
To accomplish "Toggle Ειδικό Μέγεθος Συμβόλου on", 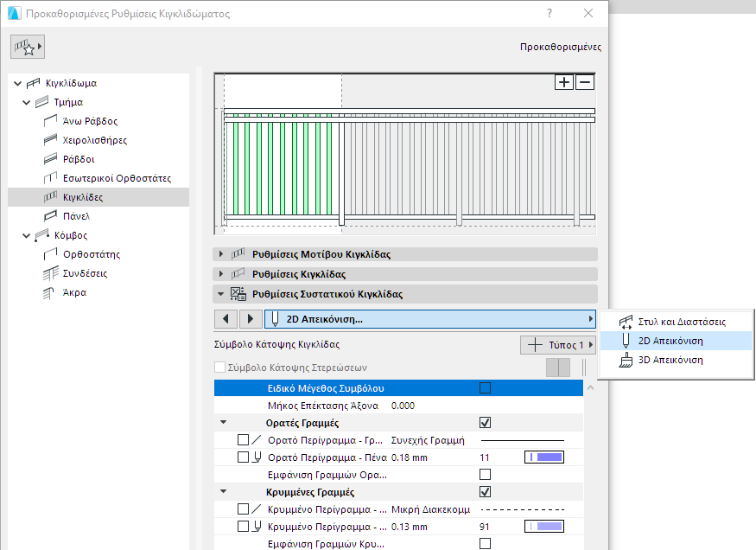I will pyautogui.click(x=486, y=387).
